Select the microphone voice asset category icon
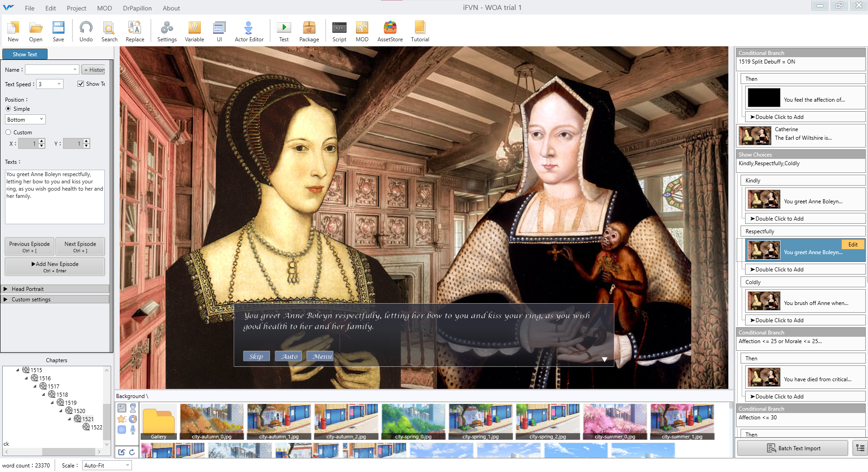The width and height of the screenshot is (868, 472). coord(133,429)
